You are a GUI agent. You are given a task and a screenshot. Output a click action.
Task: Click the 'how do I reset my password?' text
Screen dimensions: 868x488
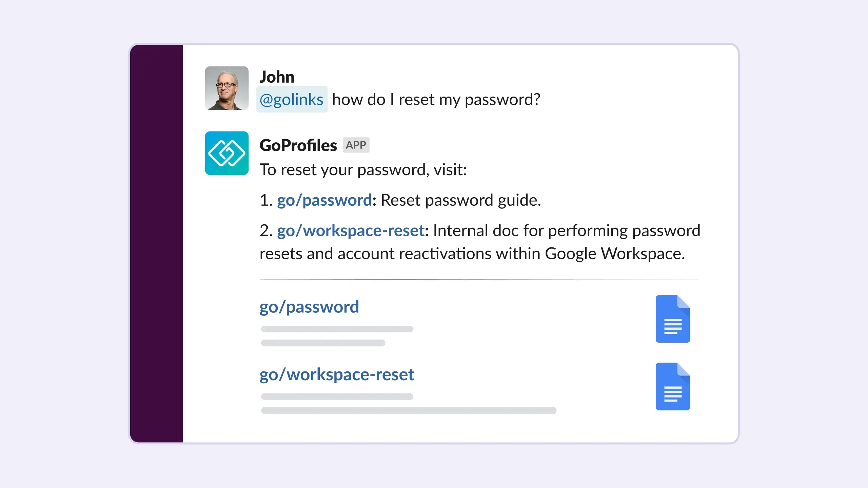436,100
